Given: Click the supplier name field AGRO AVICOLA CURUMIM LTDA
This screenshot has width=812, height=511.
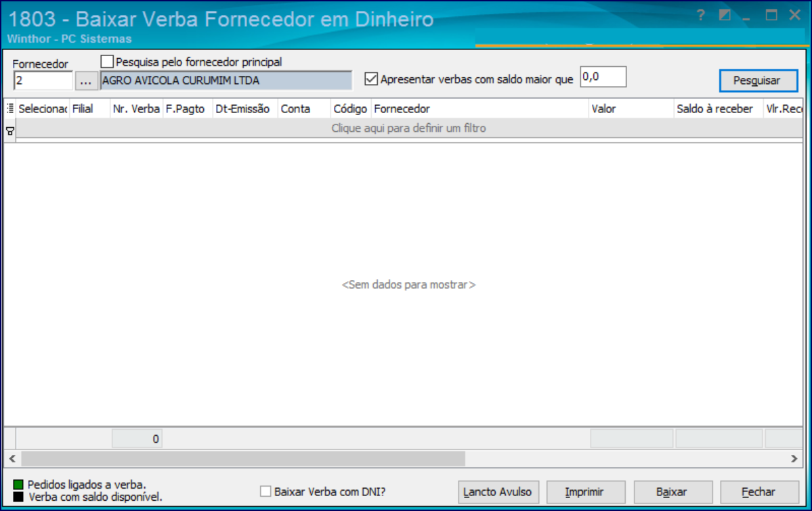Looking at the screenshot, I should [226, 81].
